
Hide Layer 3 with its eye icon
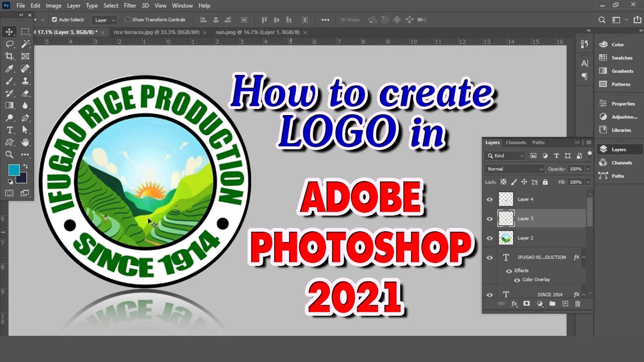[x=490, y=219]
